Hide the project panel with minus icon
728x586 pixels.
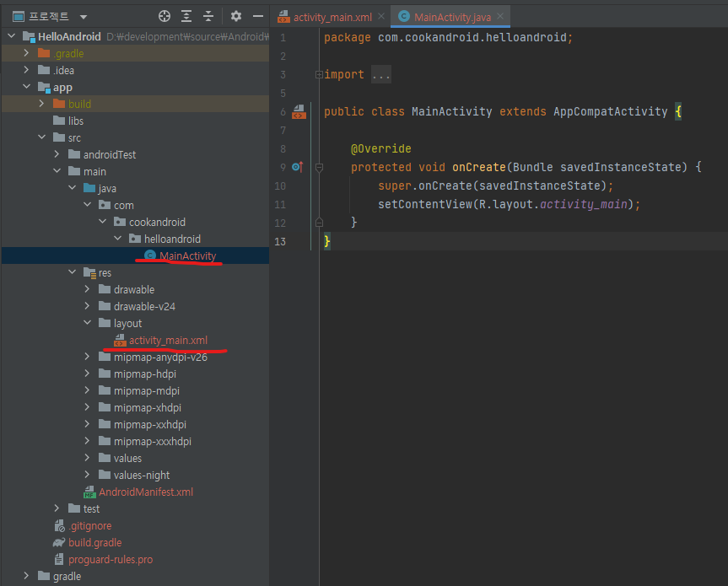coord(258,17)
